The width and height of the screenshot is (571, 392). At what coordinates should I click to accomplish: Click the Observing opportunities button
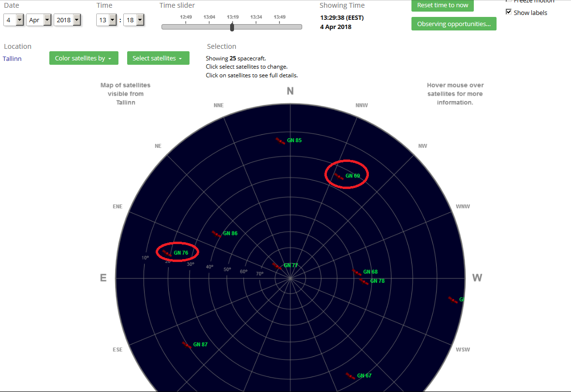(x=454, y=24)
